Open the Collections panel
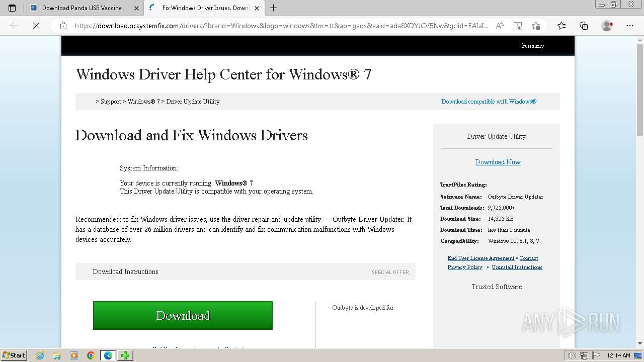Image resolution: width=644 pixels, height=362 pixels. click(x=584, y=26)
